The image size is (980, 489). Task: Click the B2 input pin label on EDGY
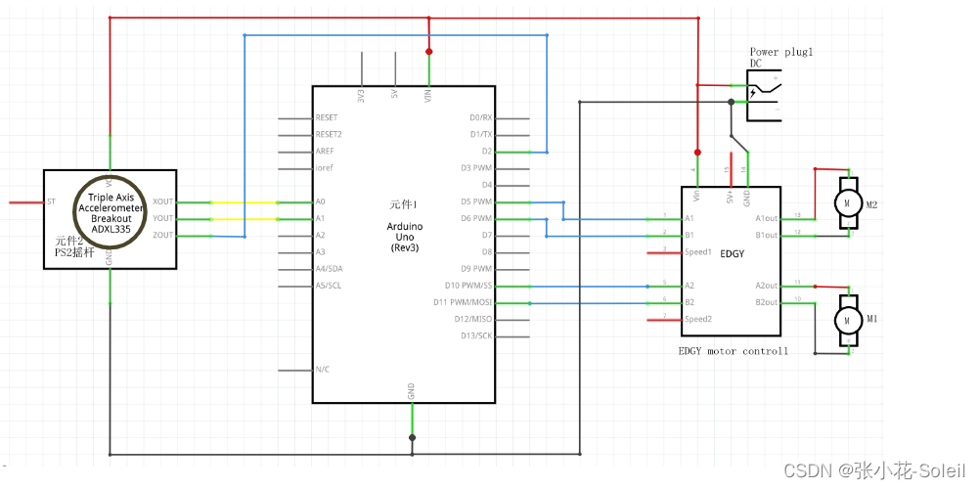pyautogui.click(x=690, y=302)
